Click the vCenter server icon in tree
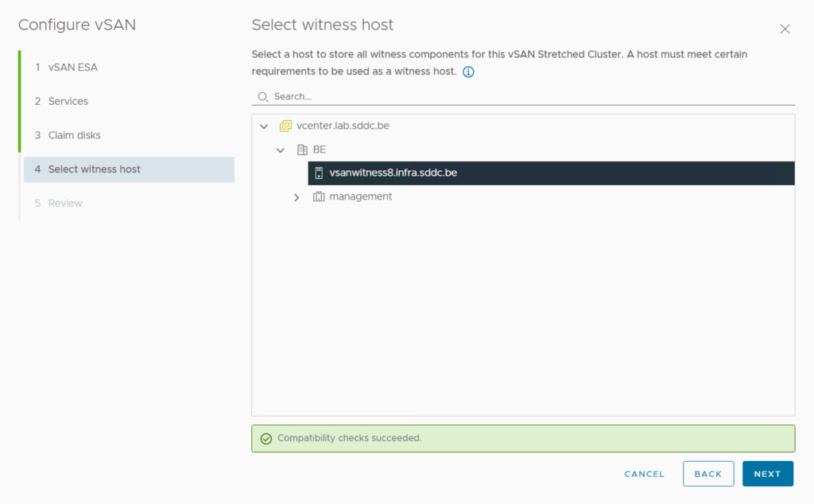 tap(286, 126)
